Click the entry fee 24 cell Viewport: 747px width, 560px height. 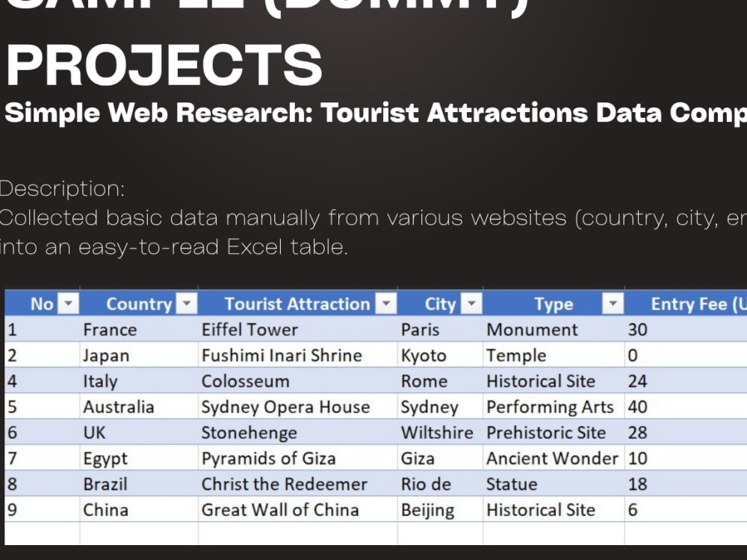(686, 381)
